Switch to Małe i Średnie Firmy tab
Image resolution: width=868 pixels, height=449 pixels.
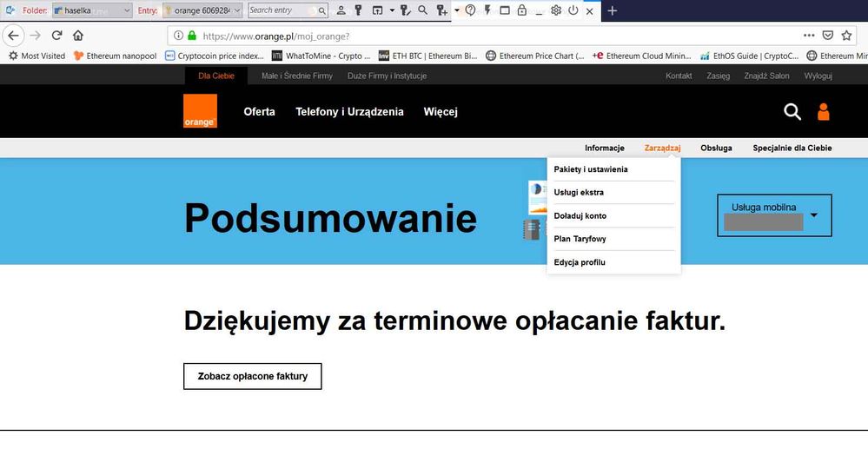pos(297,76)
